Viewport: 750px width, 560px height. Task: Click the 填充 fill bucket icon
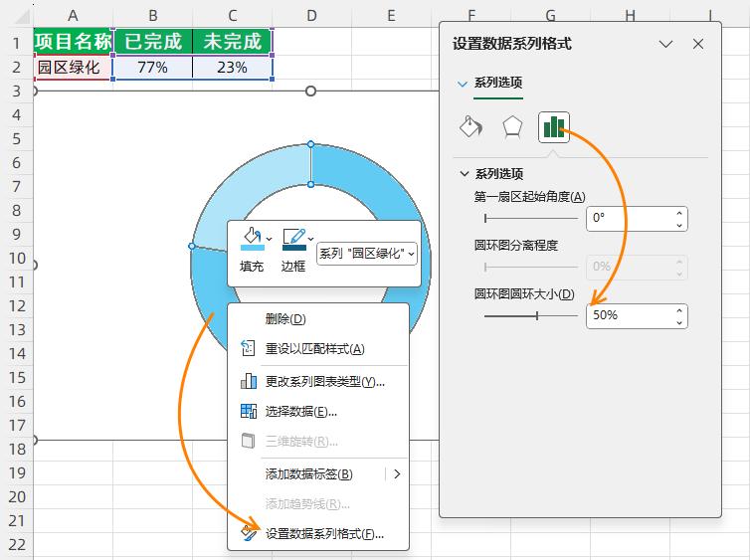(252, 239)
